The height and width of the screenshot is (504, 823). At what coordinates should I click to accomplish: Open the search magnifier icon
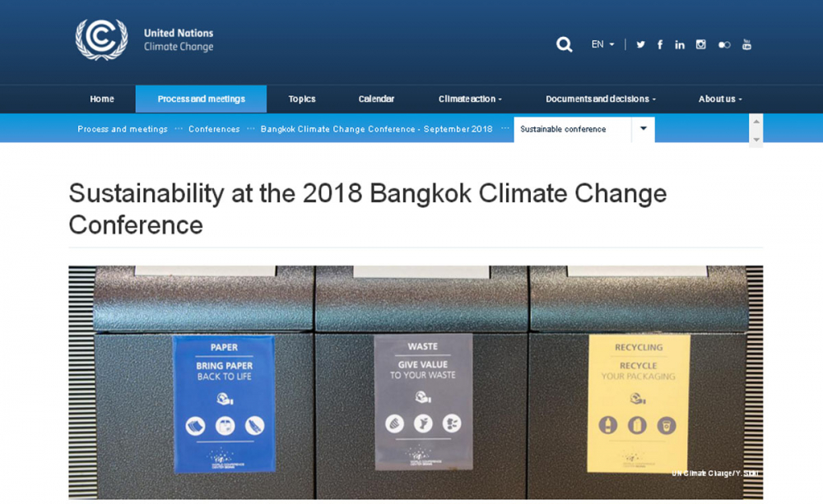564,44
